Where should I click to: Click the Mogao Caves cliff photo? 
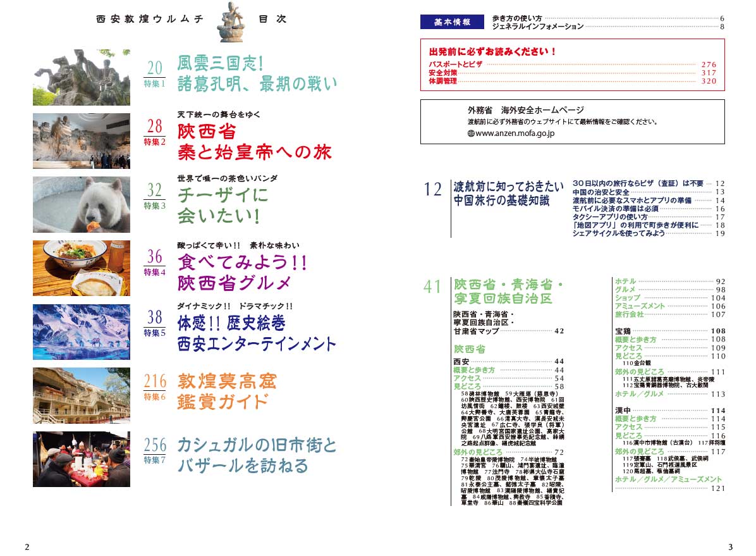coord(82,395)
